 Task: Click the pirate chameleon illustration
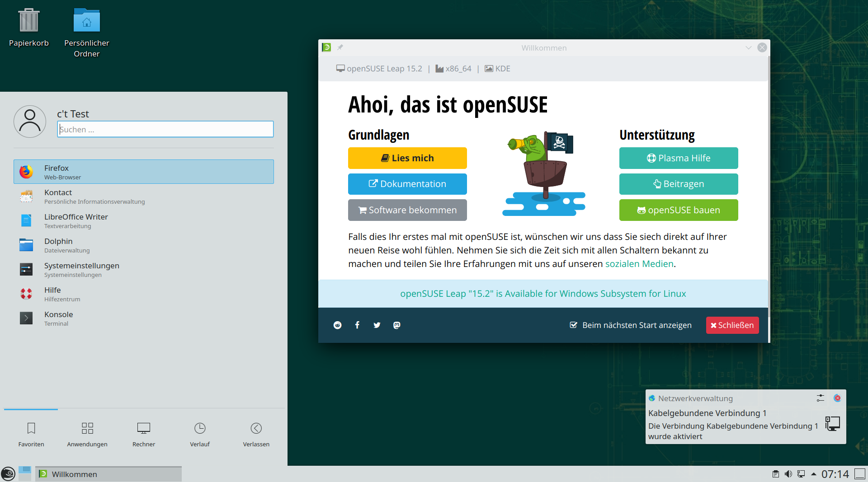544,174
